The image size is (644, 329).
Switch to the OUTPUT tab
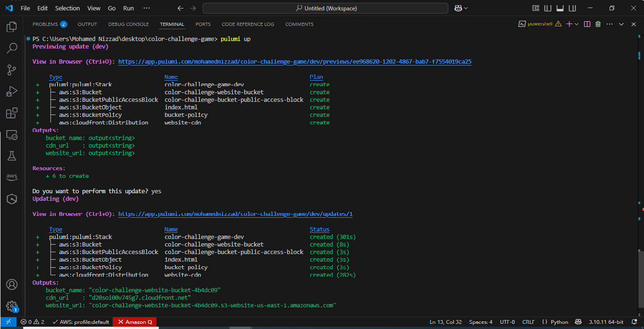(x=87, y=24)
